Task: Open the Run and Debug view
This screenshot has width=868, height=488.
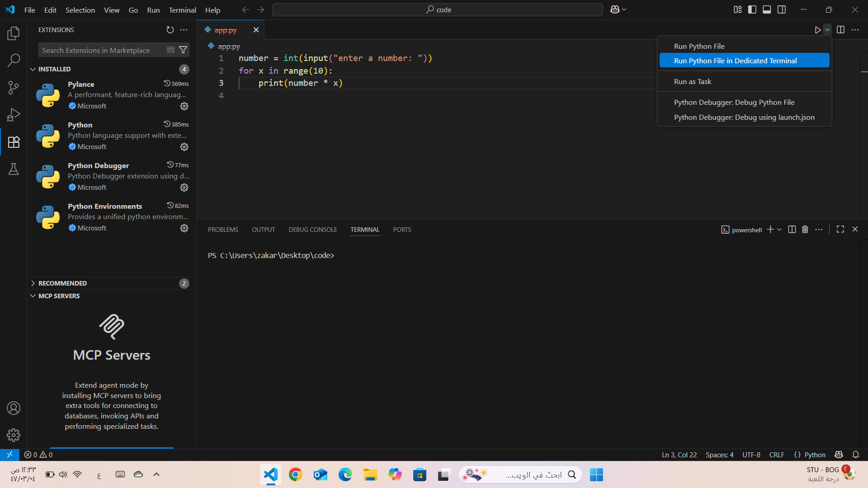Action: coord(14,115)
